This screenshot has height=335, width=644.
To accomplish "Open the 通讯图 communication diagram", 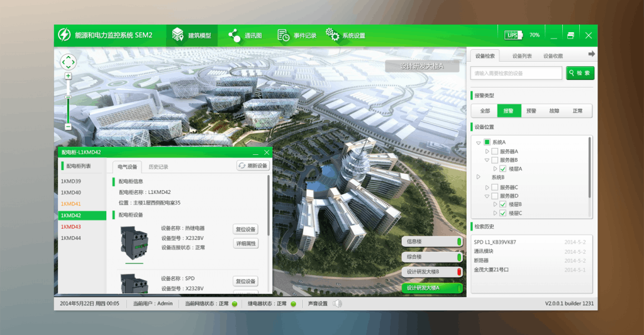I will pyautogui.click(x=245, y=35).
